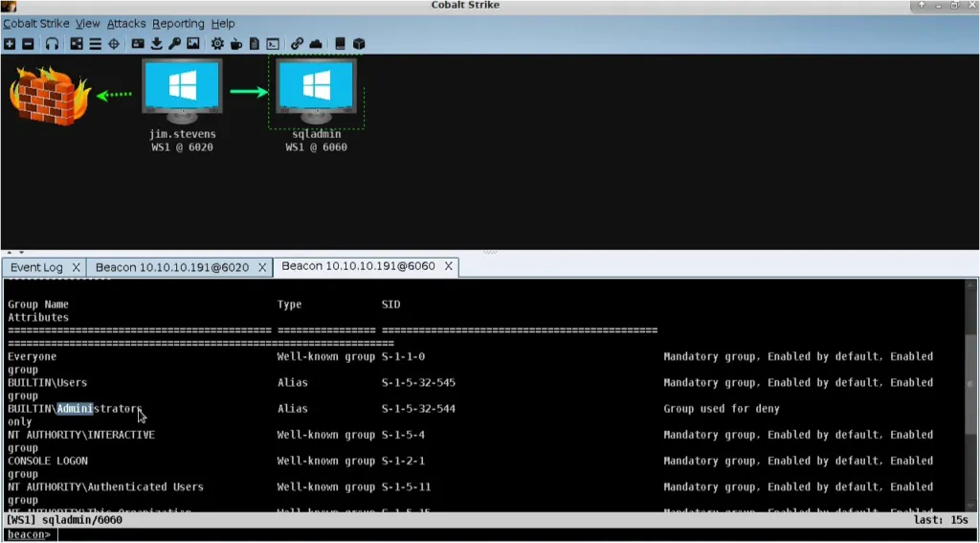Viewport: 980px width, 543px height.
Task: Open the Help menu
Action: [223, 24]
